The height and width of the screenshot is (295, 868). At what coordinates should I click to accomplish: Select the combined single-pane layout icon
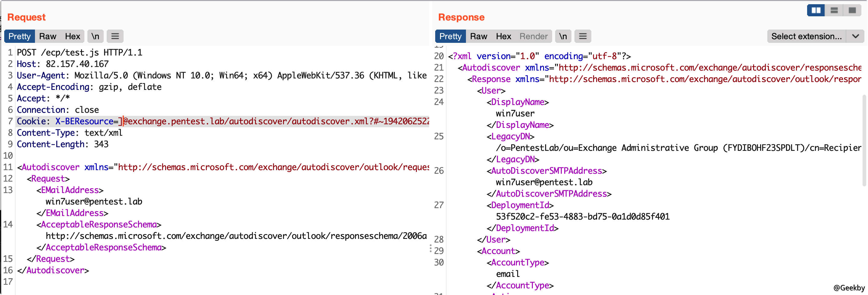pos(852,11)
